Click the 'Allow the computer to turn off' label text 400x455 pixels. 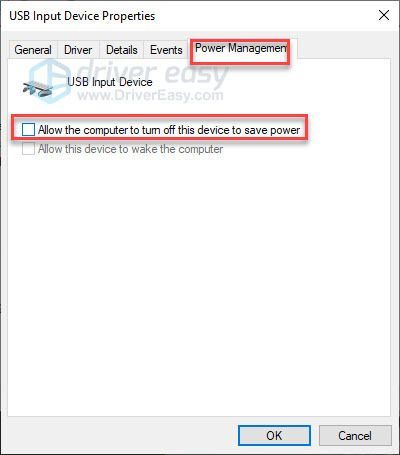pyautogui.click(x=169, y=130)
